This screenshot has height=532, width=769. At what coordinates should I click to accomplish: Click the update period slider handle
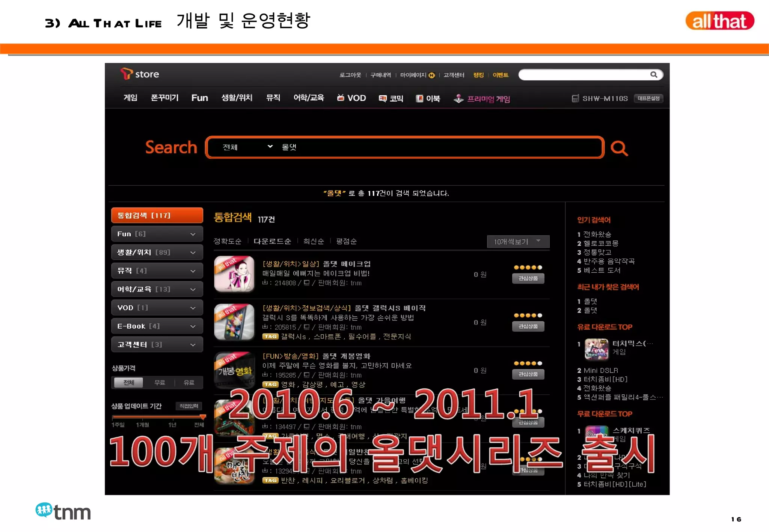click(203, 417)
